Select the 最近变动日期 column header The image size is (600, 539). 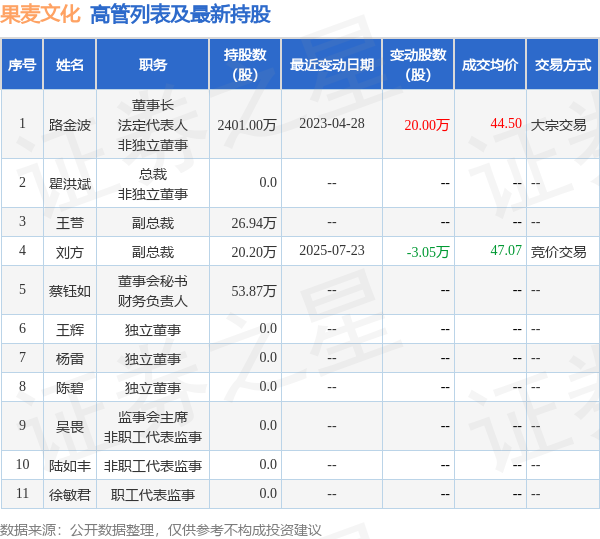[332, 65]
